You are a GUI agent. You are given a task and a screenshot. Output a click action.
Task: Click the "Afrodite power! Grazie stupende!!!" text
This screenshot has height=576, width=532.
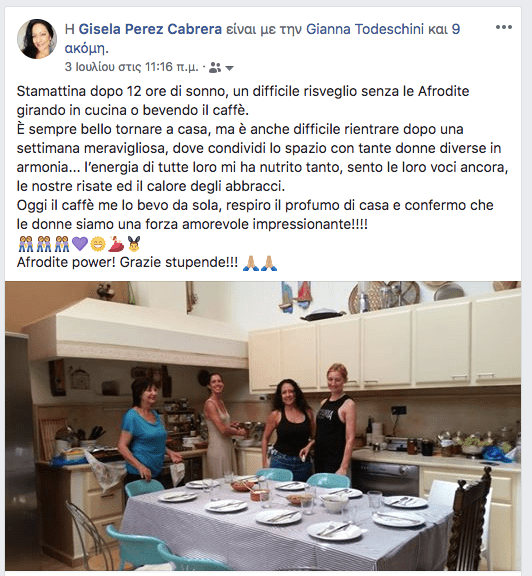click(x=127, y=262)
